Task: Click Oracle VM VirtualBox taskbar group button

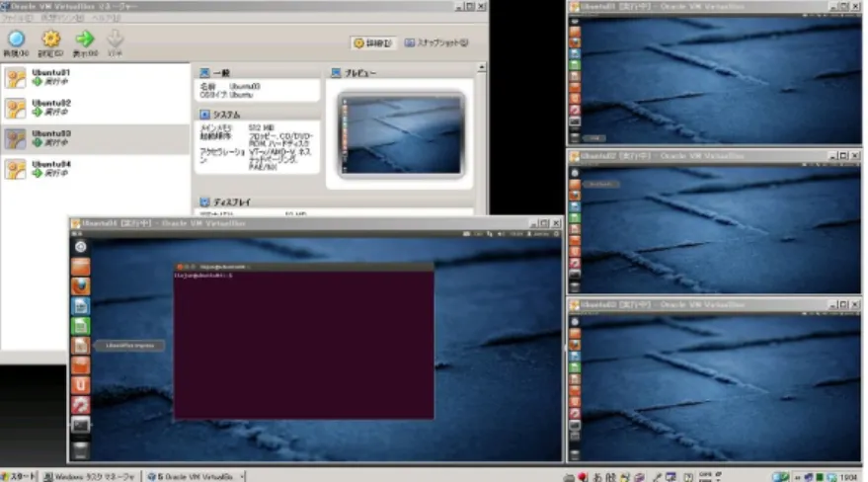Action: pyautogui.click(x=196, y=476)
